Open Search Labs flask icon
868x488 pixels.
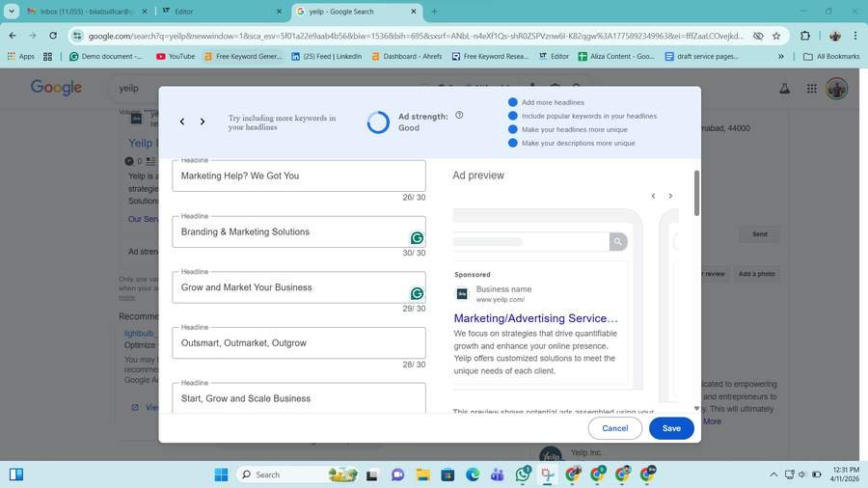tap(784, 88)
